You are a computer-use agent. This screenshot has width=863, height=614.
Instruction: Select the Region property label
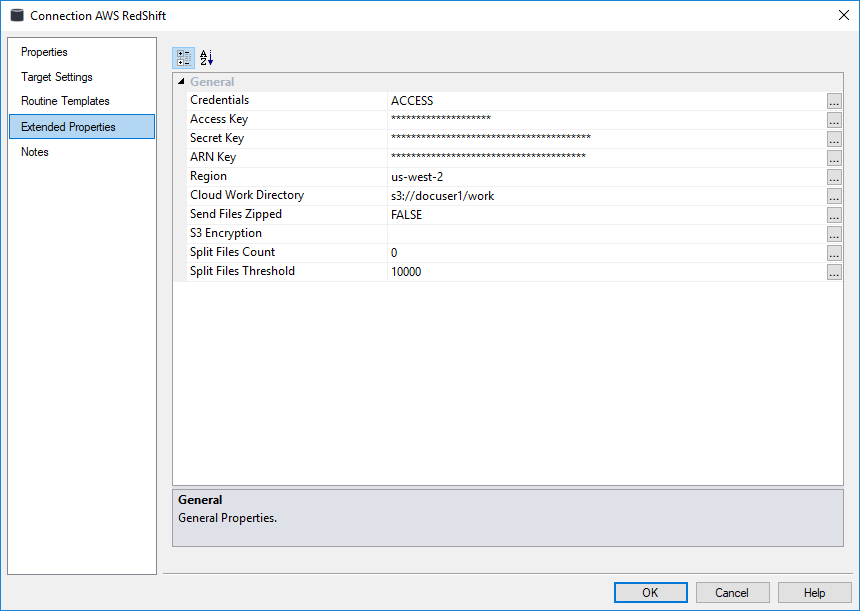pos(209,176)
